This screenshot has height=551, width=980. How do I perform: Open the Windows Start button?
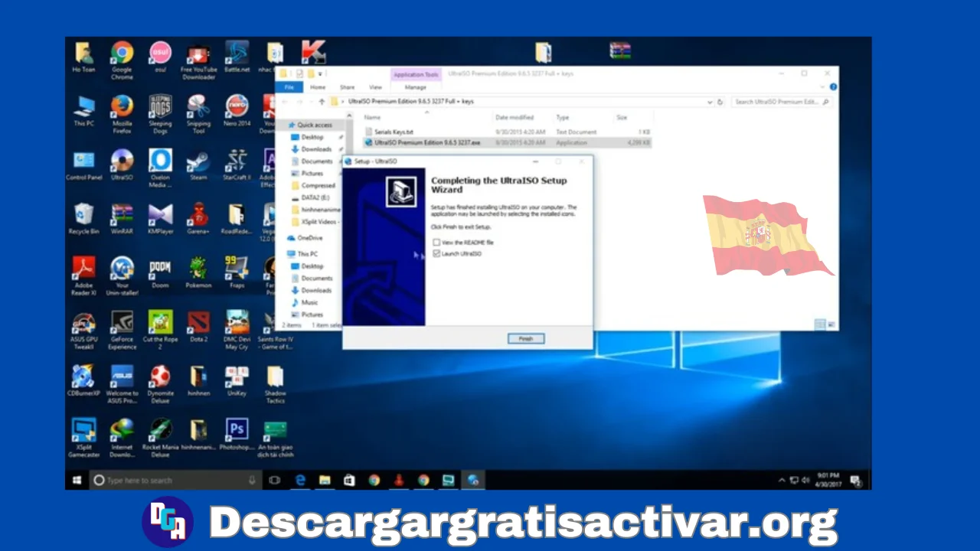77,480
